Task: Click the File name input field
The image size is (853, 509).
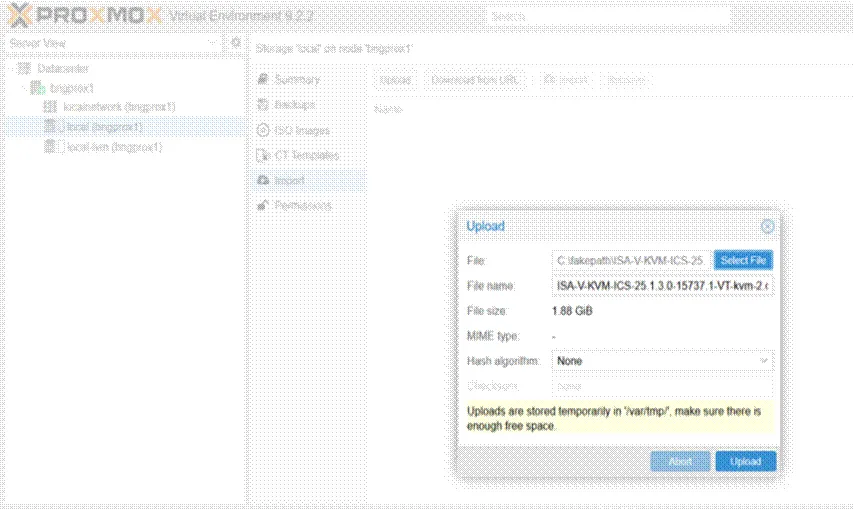Action: point(662,285)
